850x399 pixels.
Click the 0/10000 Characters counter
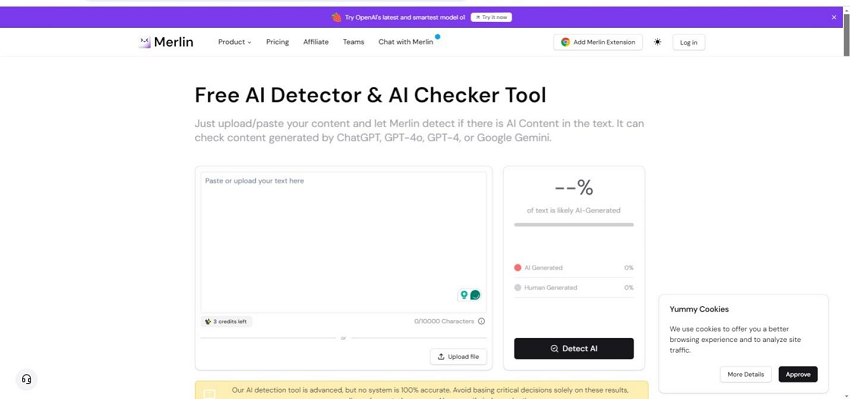444,321
